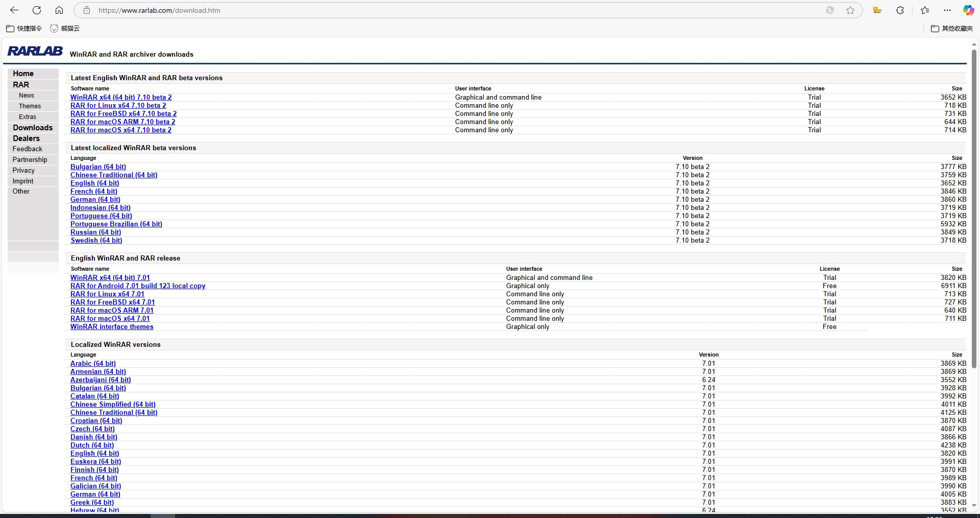Screen dimensions: 980x518
Task: Select the 'Graphical and command line' beta text
Action: click(x=498, y=98)
